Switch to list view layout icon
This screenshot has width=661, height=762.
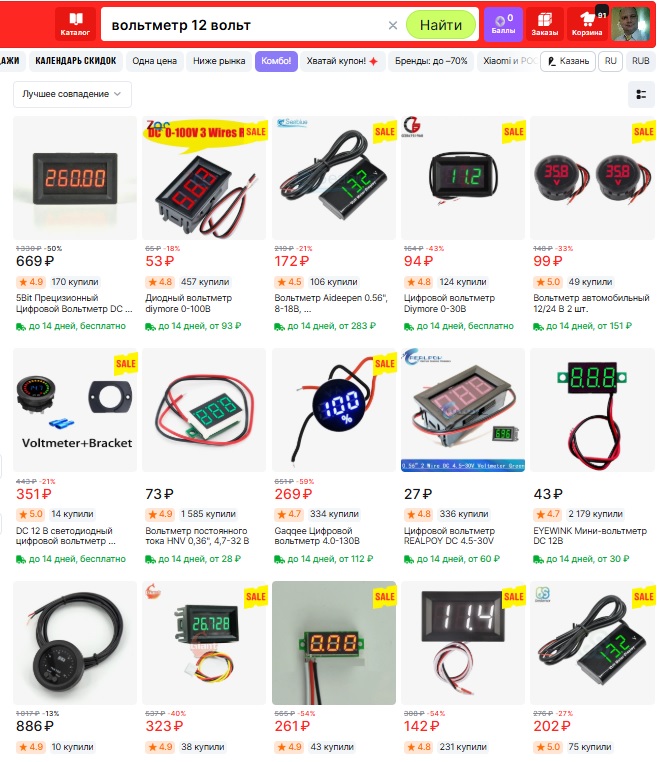tap(641, 94)
